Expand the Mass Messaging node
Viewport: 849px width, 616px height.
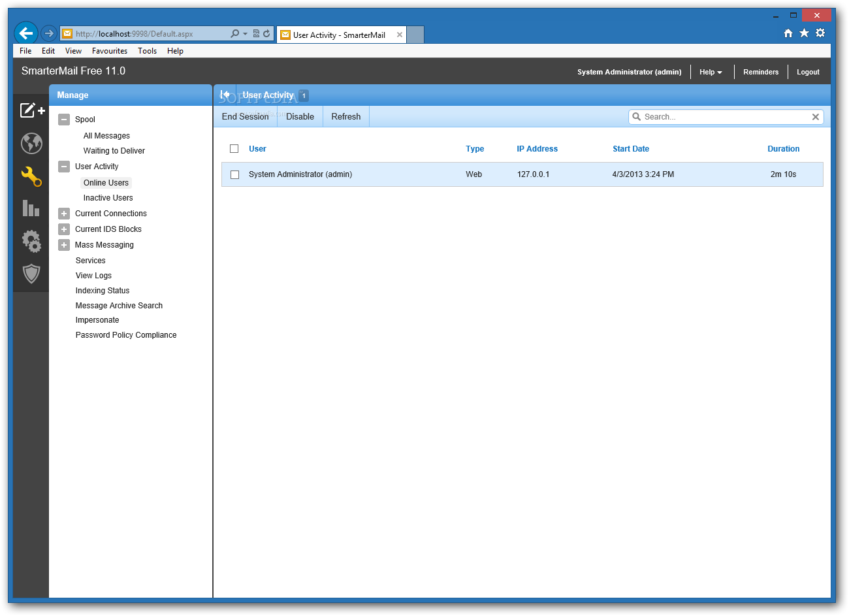[64, 245]
